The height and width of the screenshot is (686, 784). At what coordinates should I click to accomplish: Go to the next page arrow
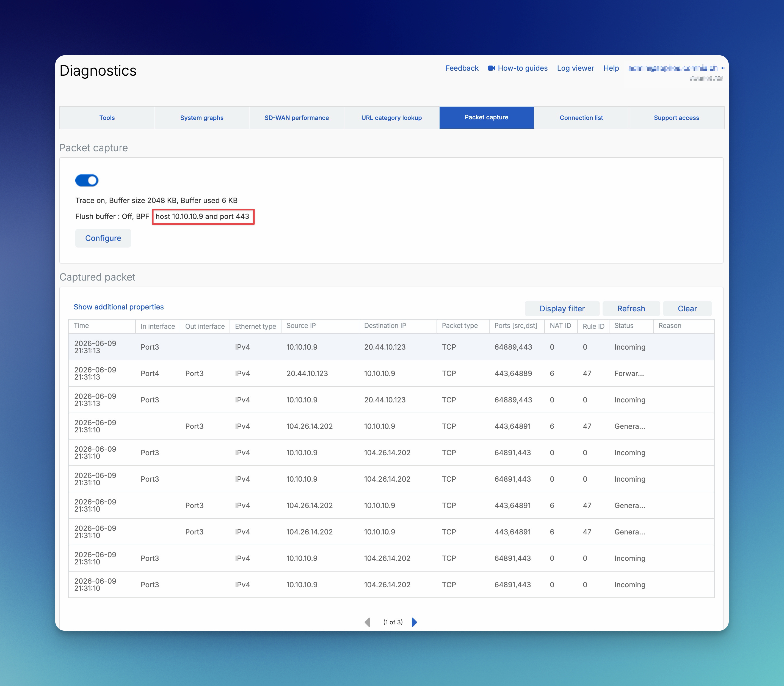(x=414, y=622)
